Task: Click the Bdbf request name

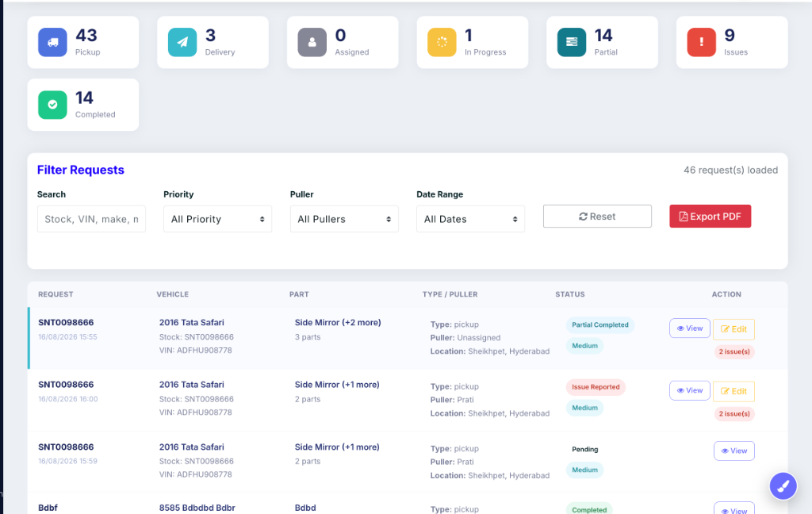Action: pyautogui.click(x=48, y=508)
